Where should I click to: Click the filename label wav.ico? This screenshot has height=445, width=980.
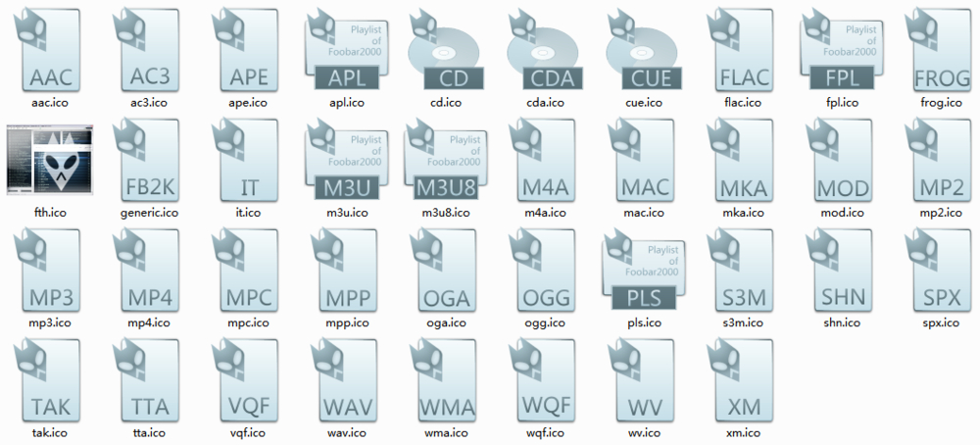[x=347, y=432]
